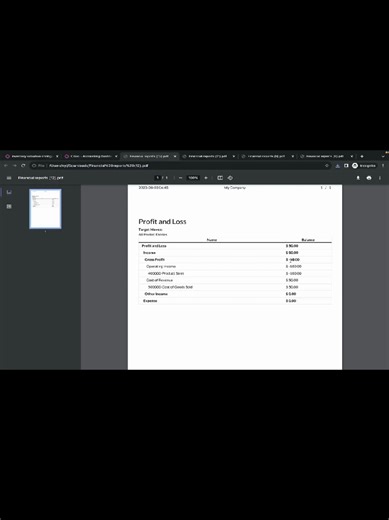Click the "Operating Income" row label
The width and height of the screenshot is (389, 520).
pos(161,267)
